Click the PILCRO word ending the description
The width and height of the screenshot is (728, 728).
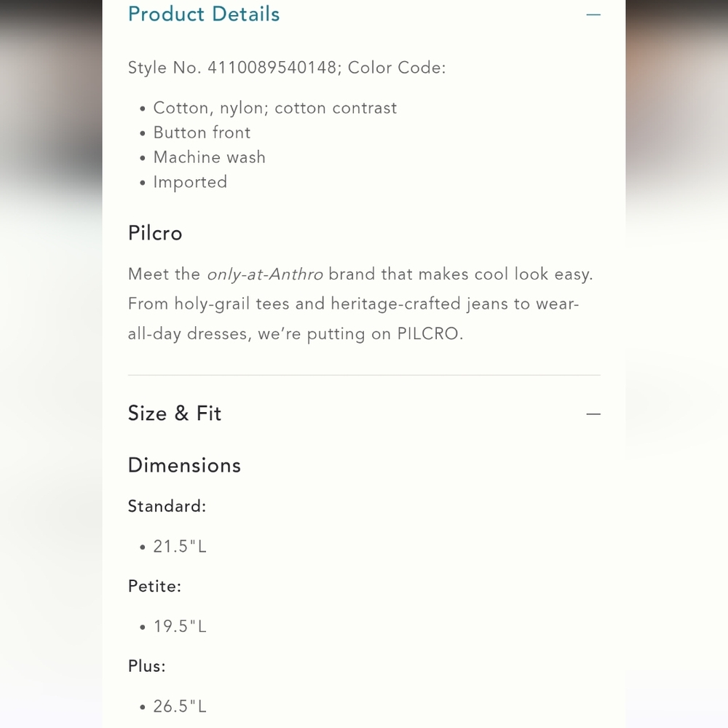click(427, 334)
